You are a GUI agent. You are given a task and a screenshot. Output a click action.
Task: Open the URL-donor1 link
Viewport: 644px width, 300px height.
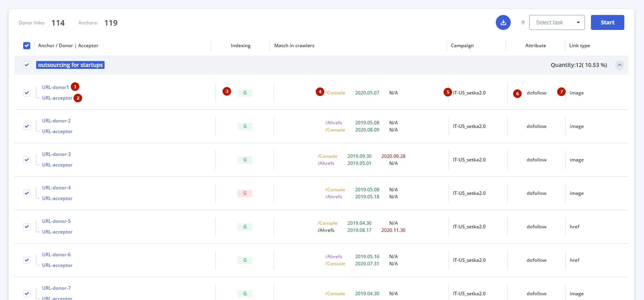pyautogui.click(x=55, y=87)
